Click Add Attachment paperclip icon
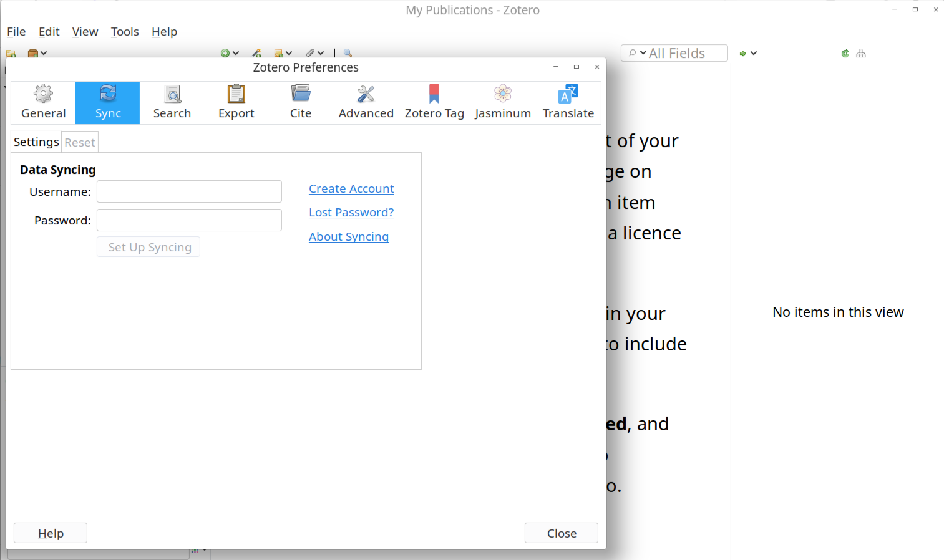This screenshot has height=560, width=944. pos(310,54)
